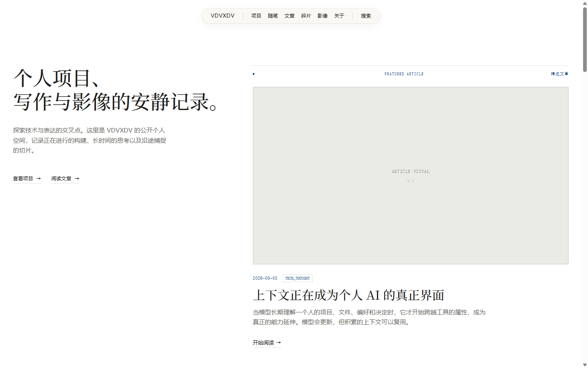Open the 随笔 nav section
Screen dimensions: 588x368
click(x=273, y=16)
